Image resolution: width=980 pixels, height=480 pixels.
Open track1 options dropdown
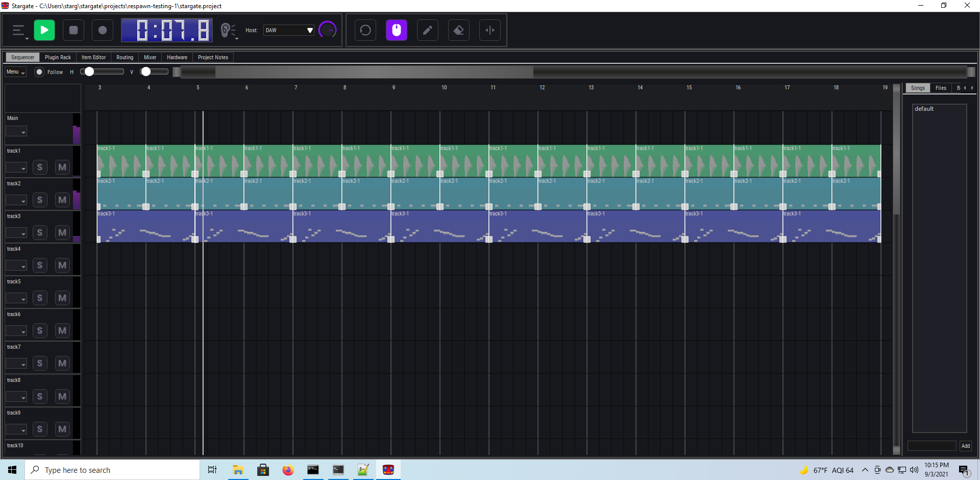tap(16, 167)
